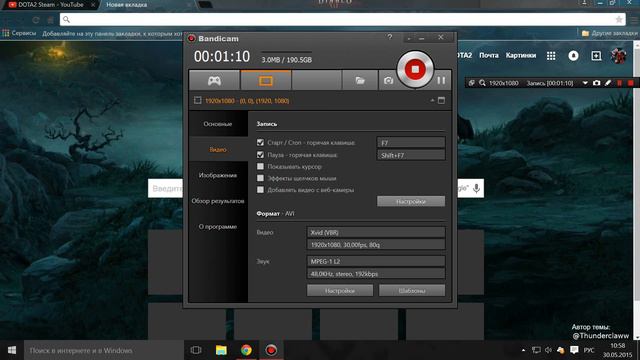Click the Настройки button under format settings
The width and height of the screenshot is (640, 360).
340,291
